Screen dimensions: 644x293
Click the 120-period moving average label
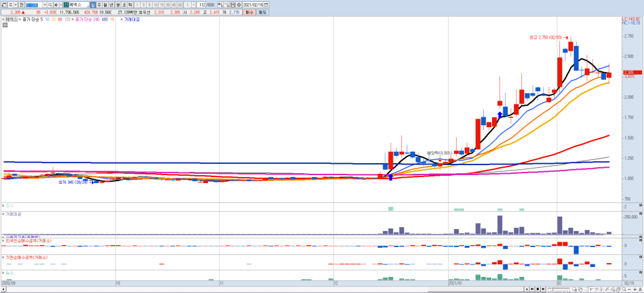coord(67,19)
